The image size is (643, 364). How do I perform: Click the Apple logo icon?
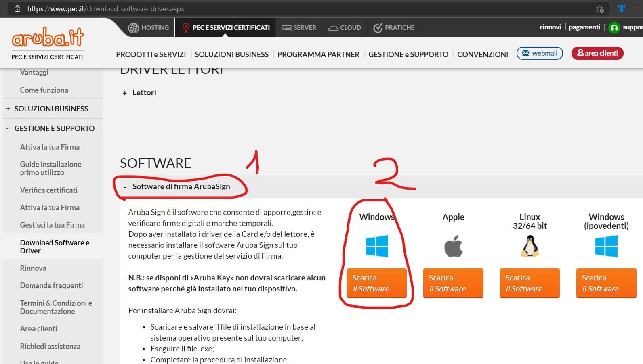(x=453, y=246)
